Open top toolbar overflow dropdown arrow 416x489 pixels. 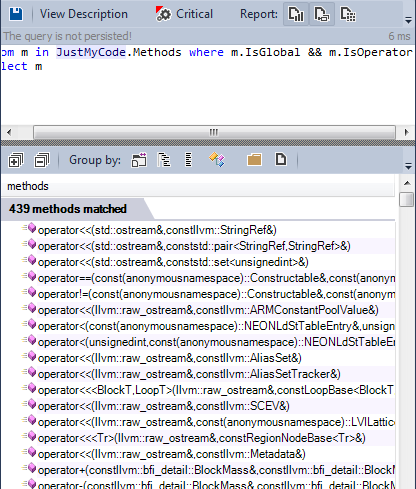pos(408,20)
